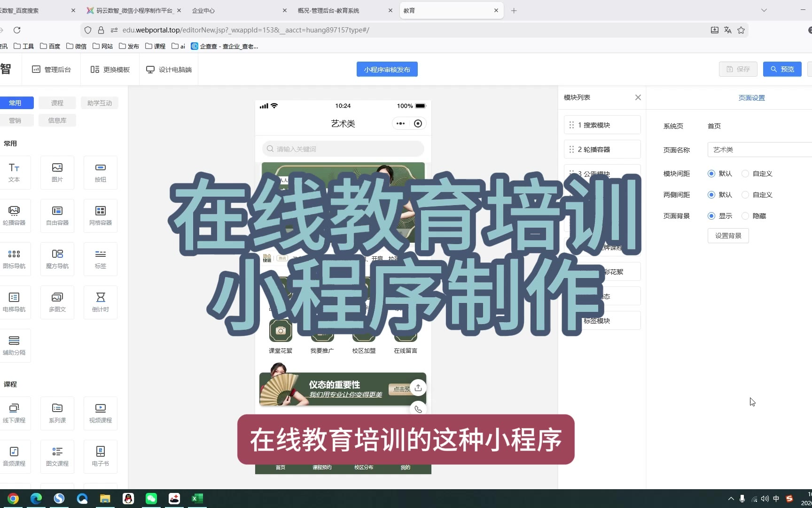The width and height of the screenshot is (812, 508).
Task: Select the 图片 image component icon
Action: pos(57,172)
